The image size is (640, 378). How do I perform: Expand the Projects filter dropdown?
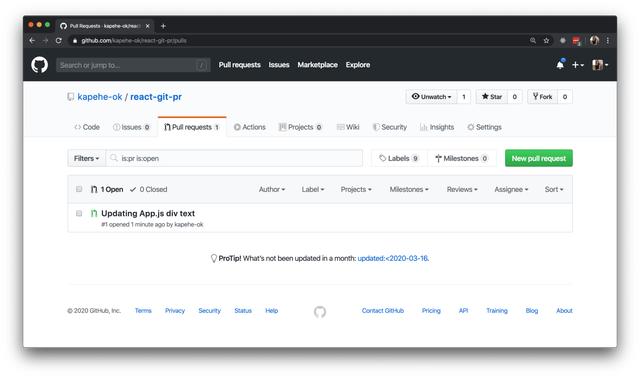coord(356,189)
